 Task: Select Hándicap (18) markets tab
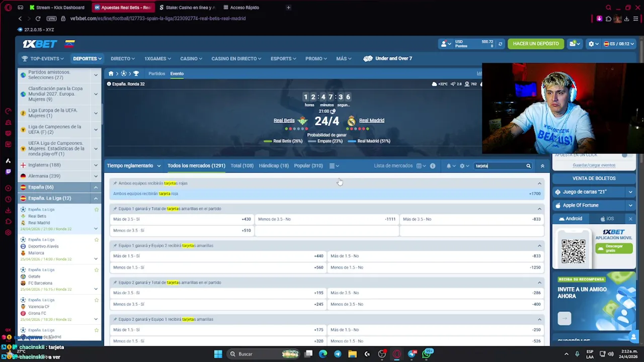click(x=274, y=166)
